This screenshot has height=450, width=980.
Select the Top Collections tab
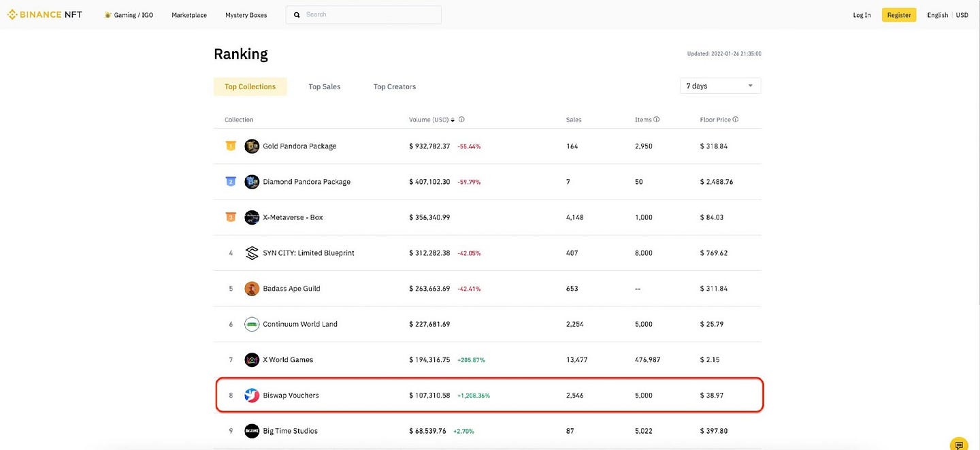[x=250, y=86]
